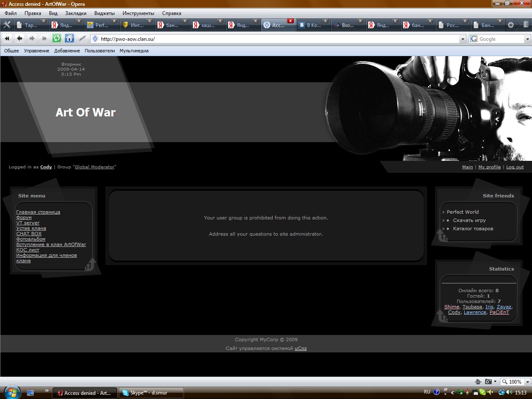Go to the browser home page icon
Image resolution: width=532 pixels, height=399 pixels.
pyautogui.click(x=69, y=39)
